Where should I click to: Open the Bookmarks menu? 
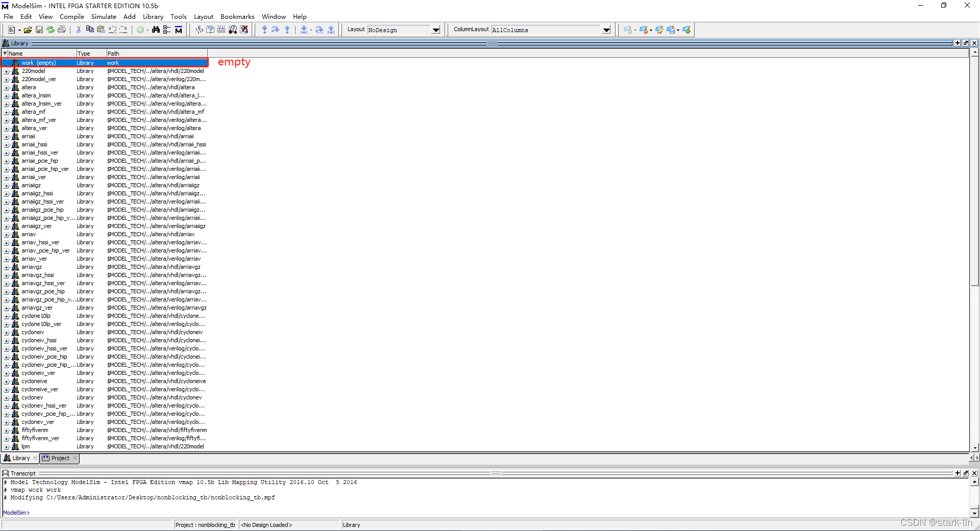[237, 17]
